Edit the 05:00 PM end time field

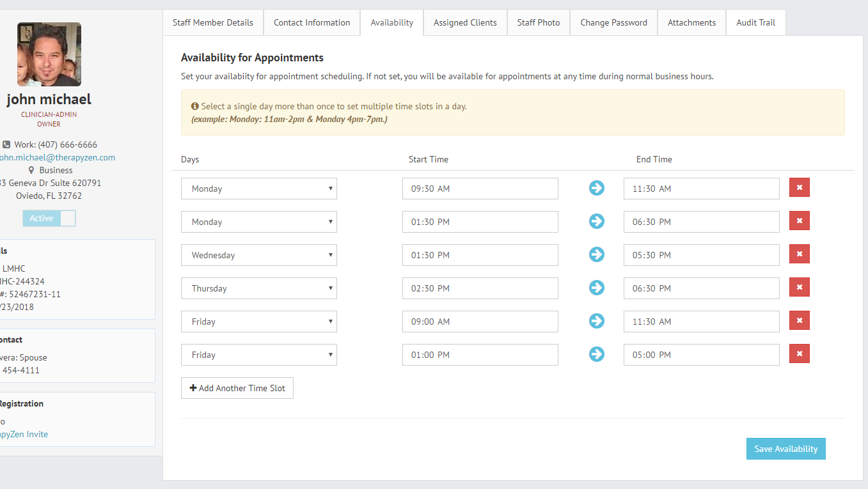coord(702,355)
